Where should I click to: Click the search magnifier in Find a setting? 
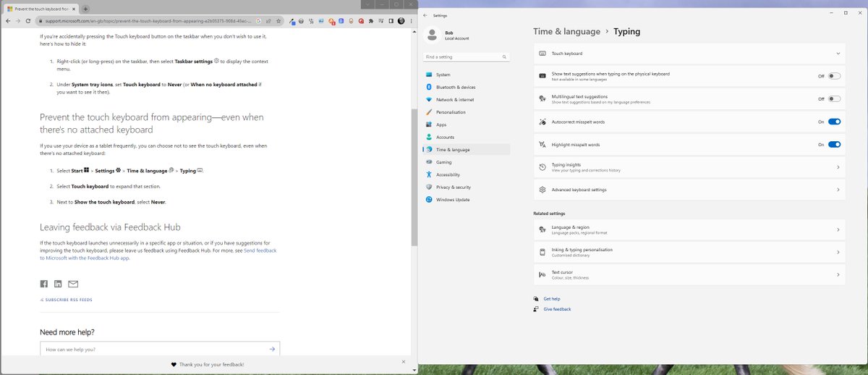[503, 56]
